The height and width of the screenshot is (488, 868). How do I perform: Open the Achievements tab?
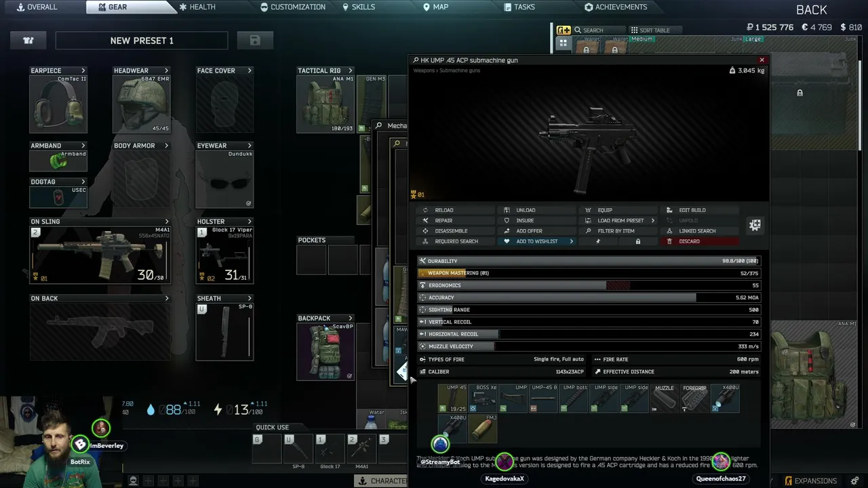[616, 7]
